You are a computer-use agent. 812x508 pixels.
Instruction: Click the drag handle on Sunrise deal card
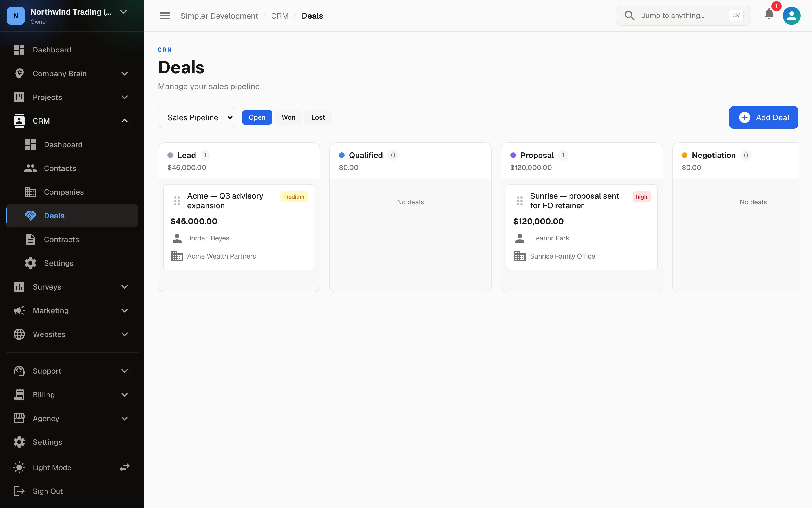point(520,201)
